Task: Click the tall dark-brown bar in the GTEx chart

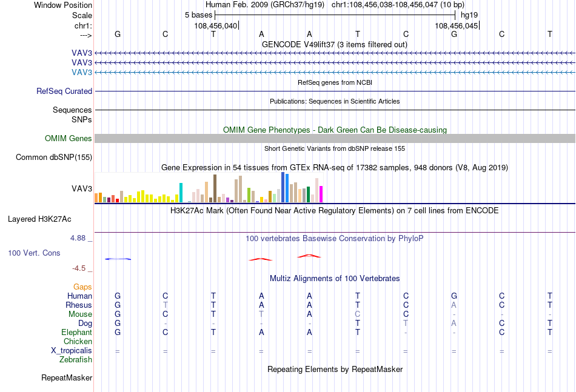Action: point(215,188)
